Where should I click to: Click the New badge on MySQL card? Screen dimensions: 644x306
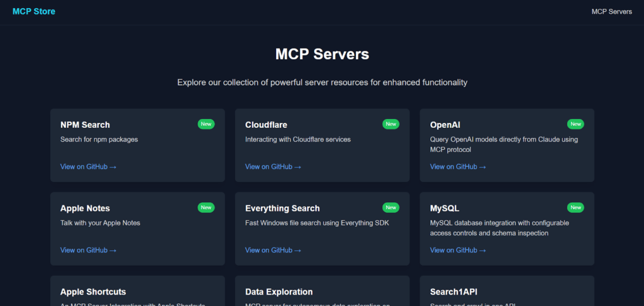[575, 208]
